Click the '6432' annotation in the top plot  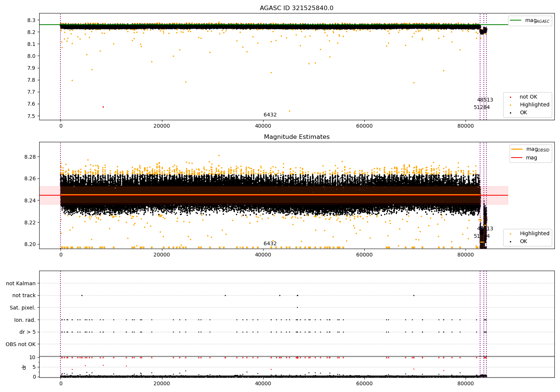click(x=270, y=115)
